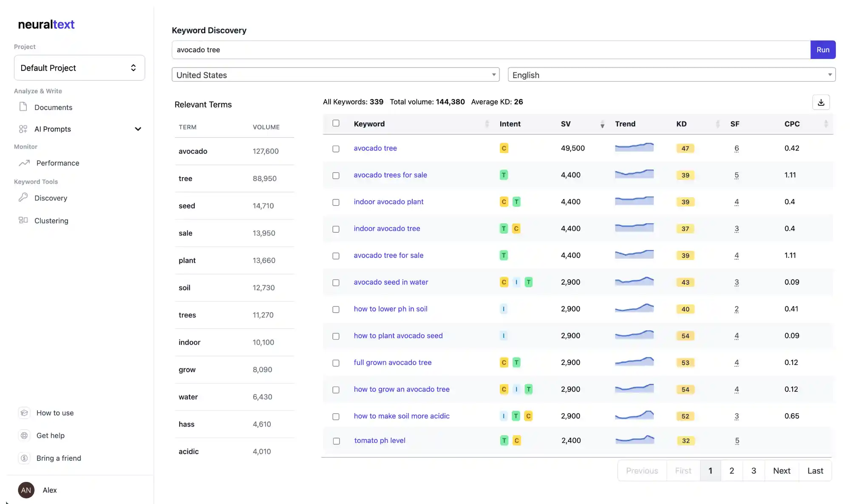Image resolution: width=850 pixels, height=504 pixels.
Task: Click the Documents page icon
Action: [x=23, y=107]
